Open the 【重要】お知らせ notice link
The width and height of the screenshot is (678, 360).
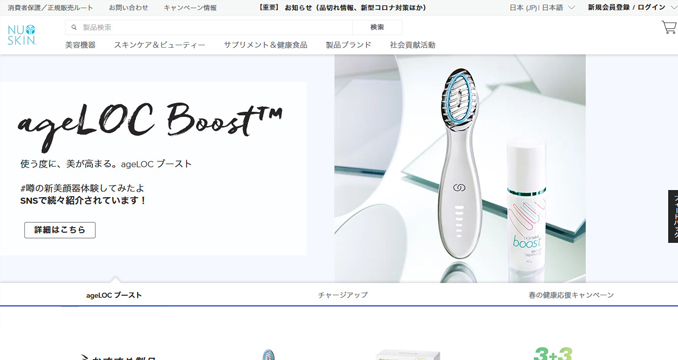[342, 8]
